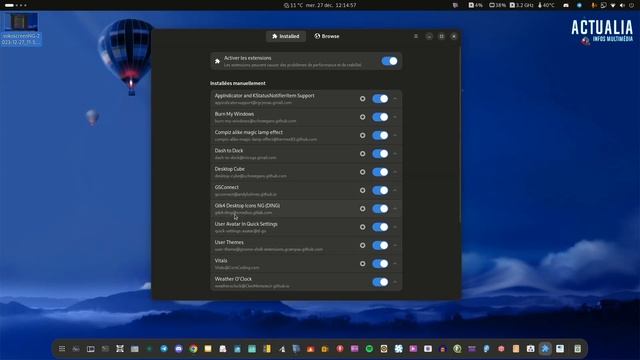The height and width of the screenshot is (360, 640).
Task: Open Dash to Dock settings gear
Action: click(x=362, y=154)
